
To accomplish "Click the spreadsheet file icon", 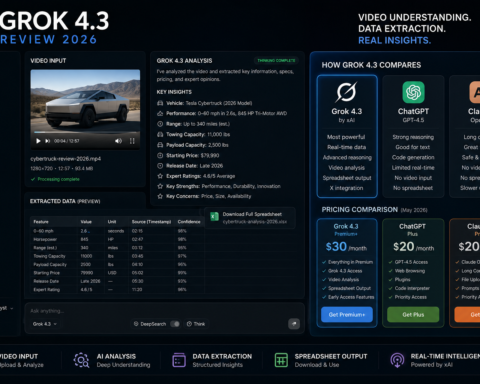I will [x=214, y=217].
